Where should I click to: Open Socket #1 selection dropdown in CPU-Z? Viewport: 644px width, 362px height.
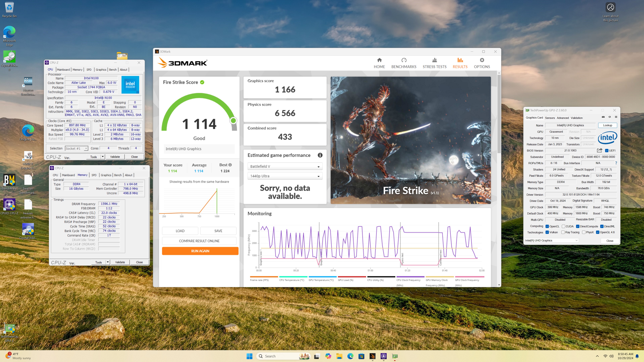pos(76,148)
